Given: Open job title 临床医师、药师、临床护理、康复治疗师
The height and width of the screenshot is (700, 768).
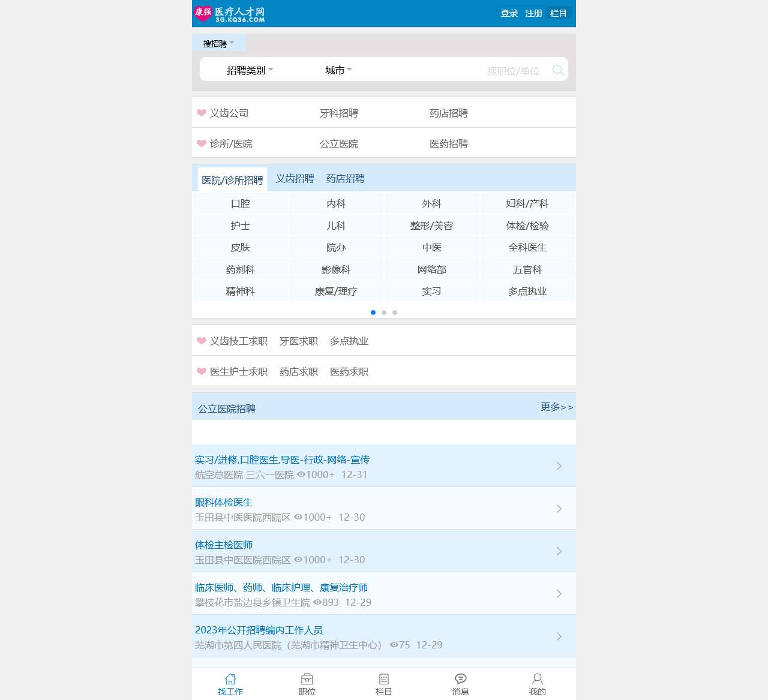Looking at the screenshot, I should (x=281, y=587).
